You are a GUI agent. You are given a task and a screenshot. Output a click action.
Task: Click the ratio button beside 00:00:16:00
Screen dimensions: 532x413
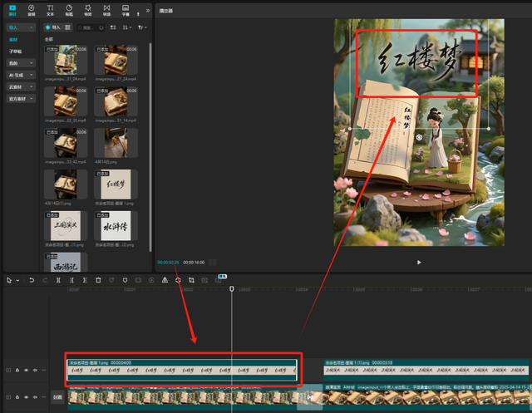tap(213, 262)
